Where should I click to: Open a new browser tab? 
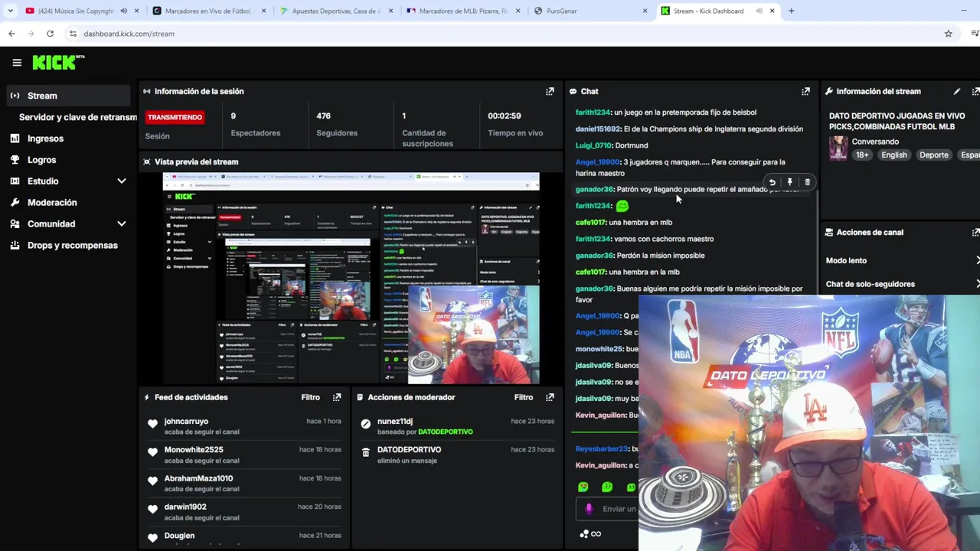pyautogui.click(x=791, y=11)
